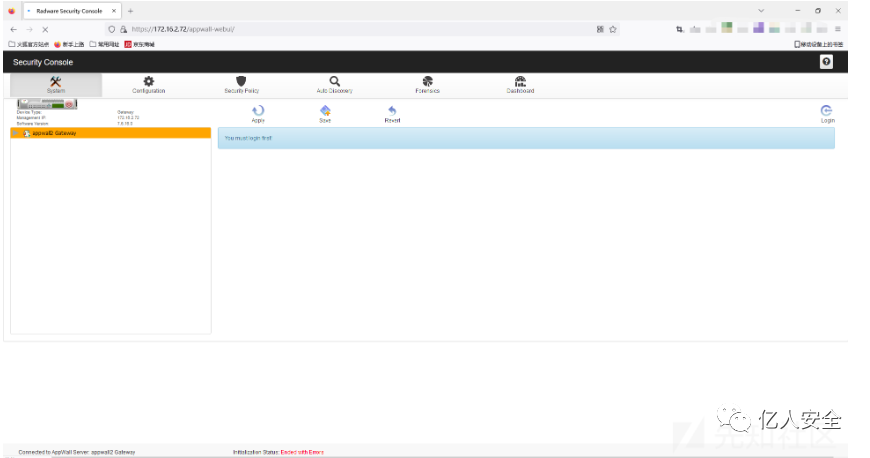Close the Radware Security Console tab
The height and width of the screenshot is (458, 870).
point(114,11)
